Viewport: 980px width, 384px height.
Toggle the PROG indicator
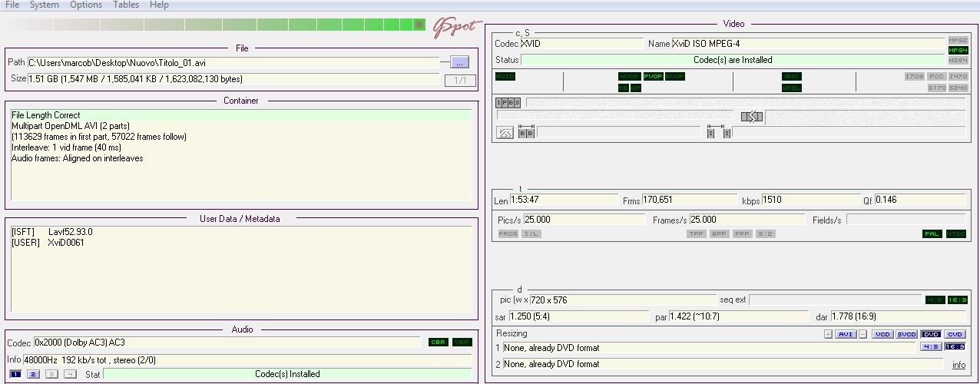508,234
